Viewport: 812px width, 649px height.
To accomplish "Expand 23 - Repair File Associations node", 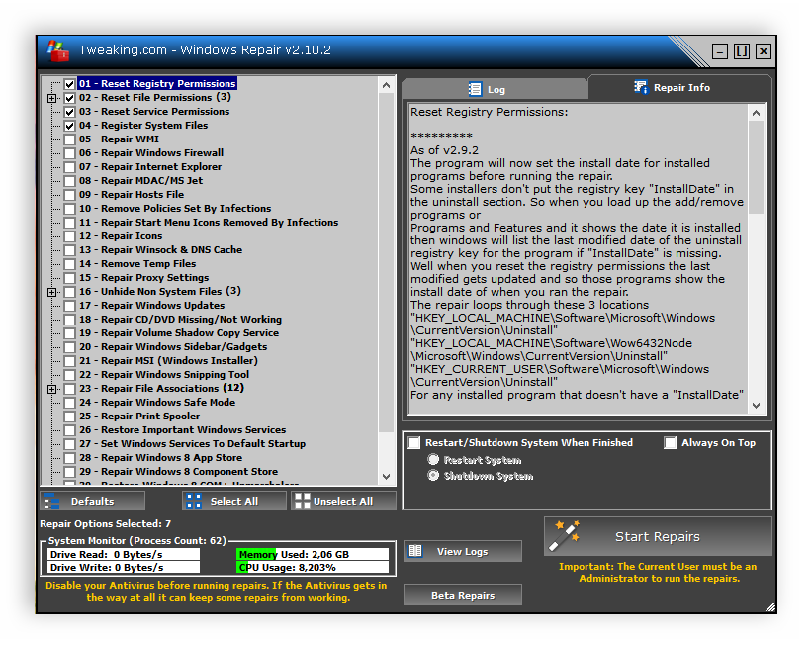I will pyautogui.click(x=51, y=389).
